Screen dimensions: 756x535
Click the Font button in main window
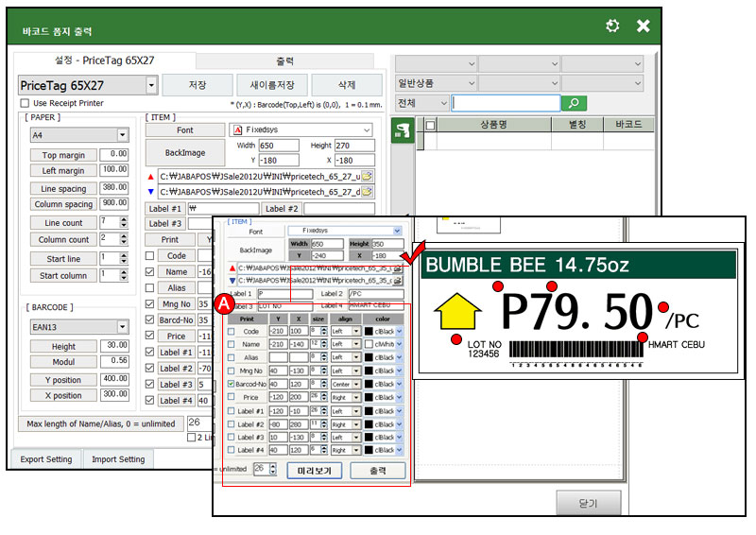[185, 130]
